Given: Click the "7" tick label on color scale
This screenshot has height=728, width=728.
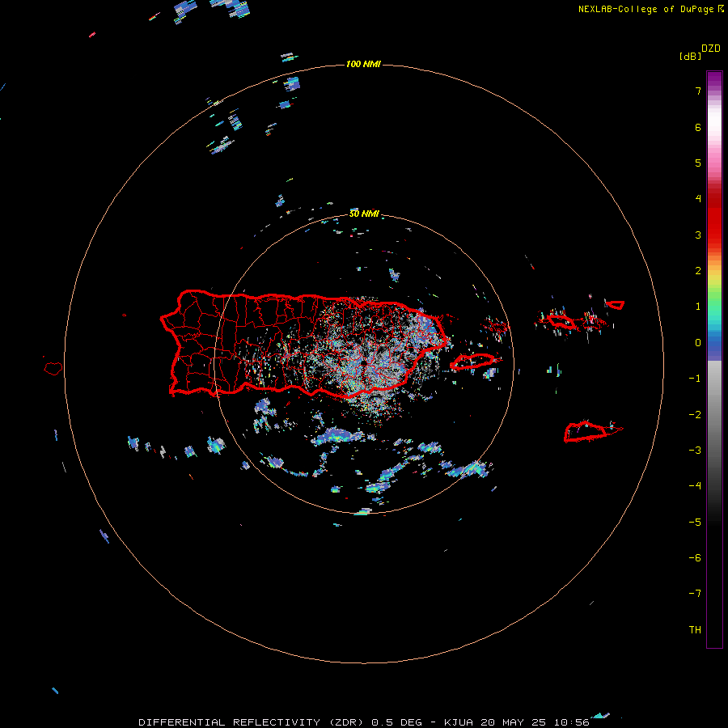Looking at the screenshot, I should pos(698,91).
